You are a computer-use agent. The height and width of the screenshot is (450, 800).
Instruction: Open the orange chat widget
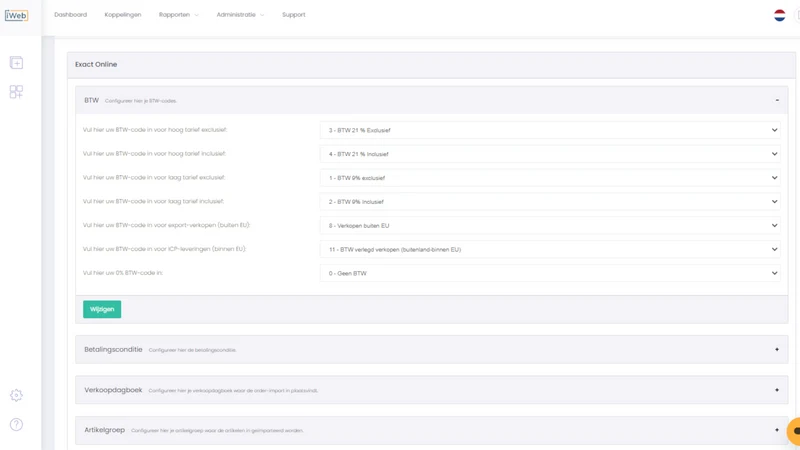coord(794,431)
